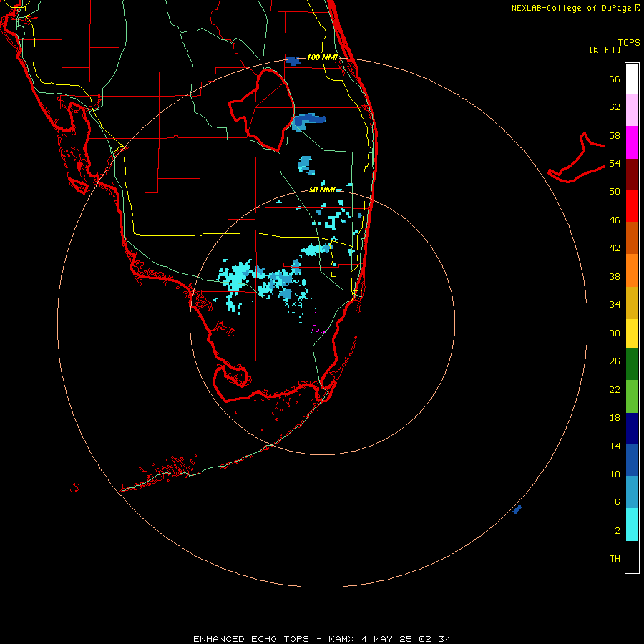The width and height of the screenshot is (644, 644).
Task: Click the blue echo on the 100 NMI ring
Action: tap(293, 62)
